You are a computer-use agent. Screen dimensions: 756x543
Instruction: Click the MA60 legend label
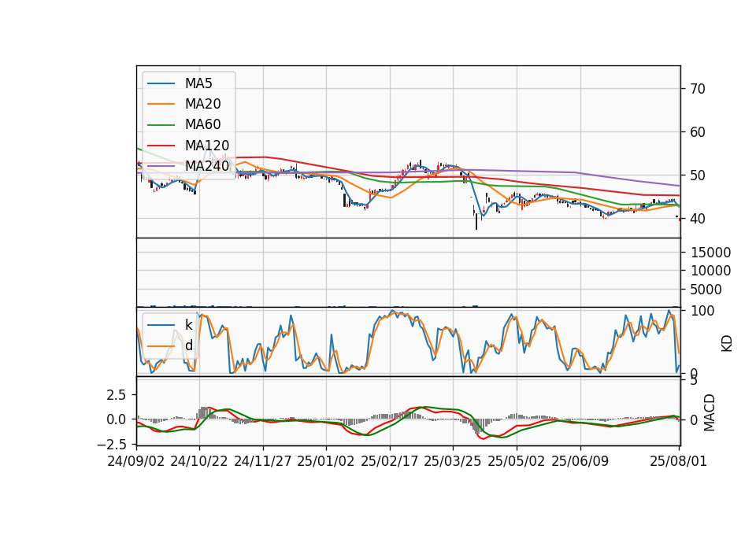(x=202, y=125)
